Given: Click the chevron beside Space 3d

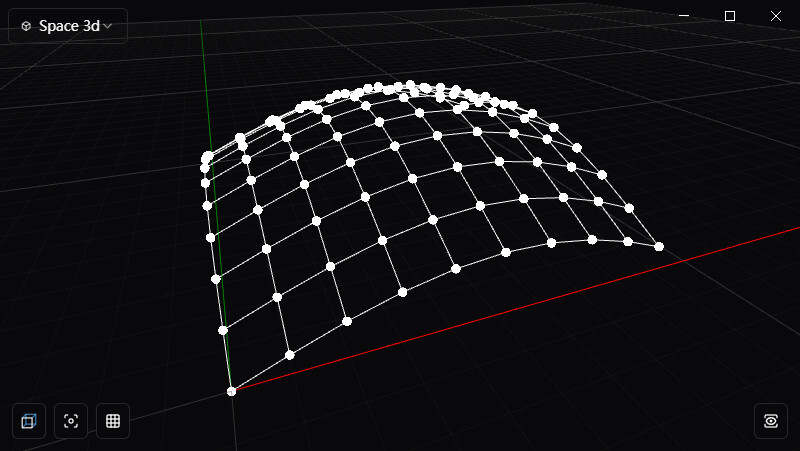Looking at the screenshot, I should click(x=108, y=26).
